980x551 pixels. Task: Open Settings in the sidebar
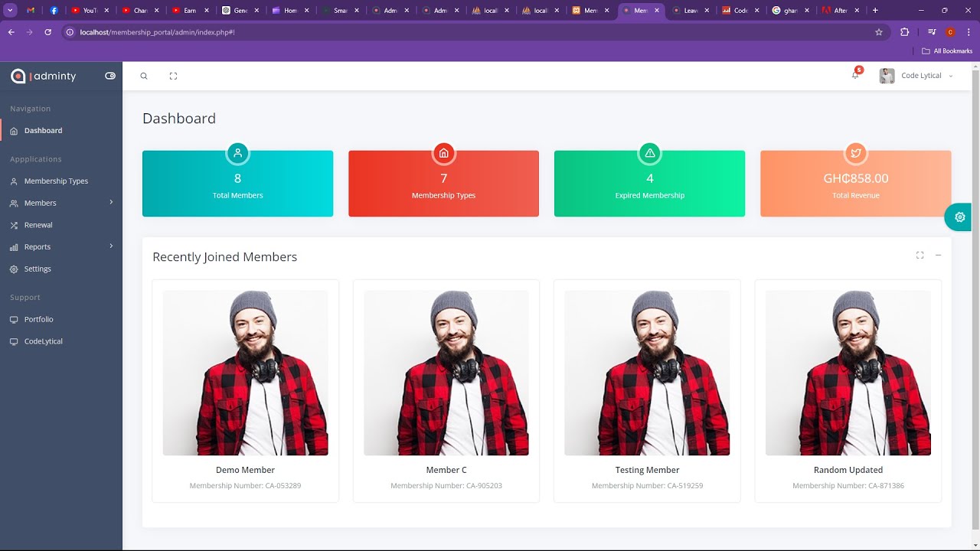pyautogui.click(x=61, y=269)
